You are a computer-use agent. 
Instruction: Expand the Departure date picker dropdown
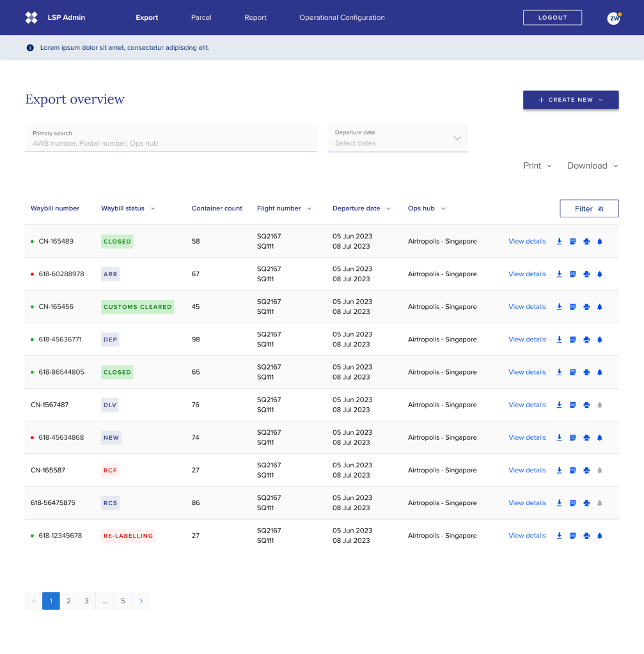click(457, 138)
